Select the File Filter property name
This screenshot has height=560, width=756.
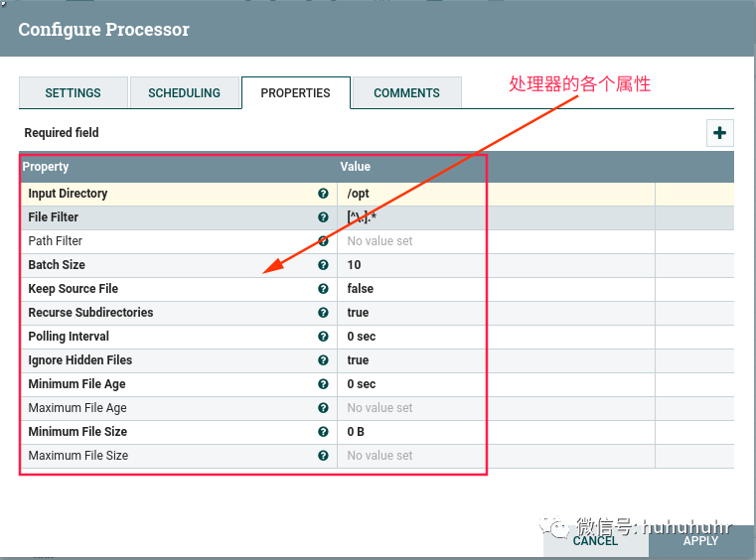click(x=53, y=217)
